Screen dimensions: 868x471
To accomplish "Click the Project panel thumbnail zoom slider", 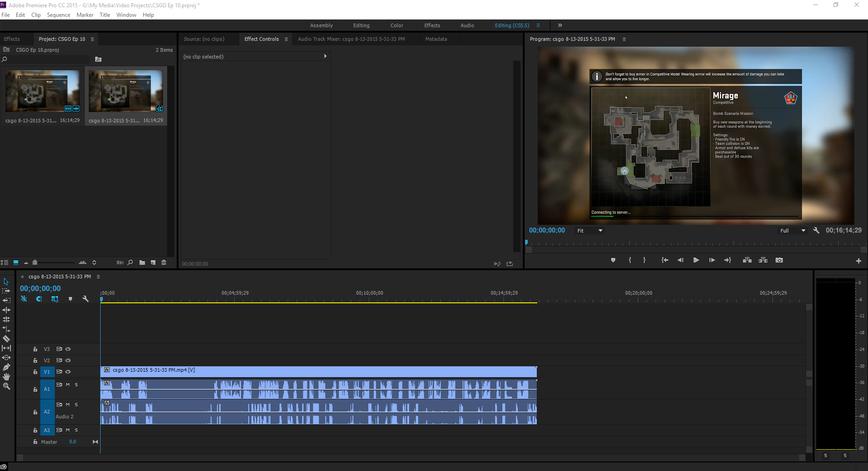I will (x=35, y=262).
